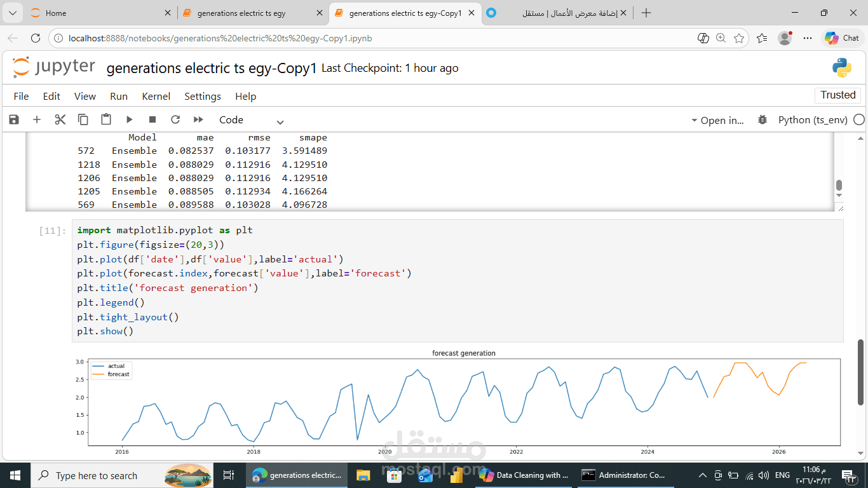Interrupt the kernel with the stop icon
The width and height of the screenshot is (868, 488).
[x=153, y=119]
